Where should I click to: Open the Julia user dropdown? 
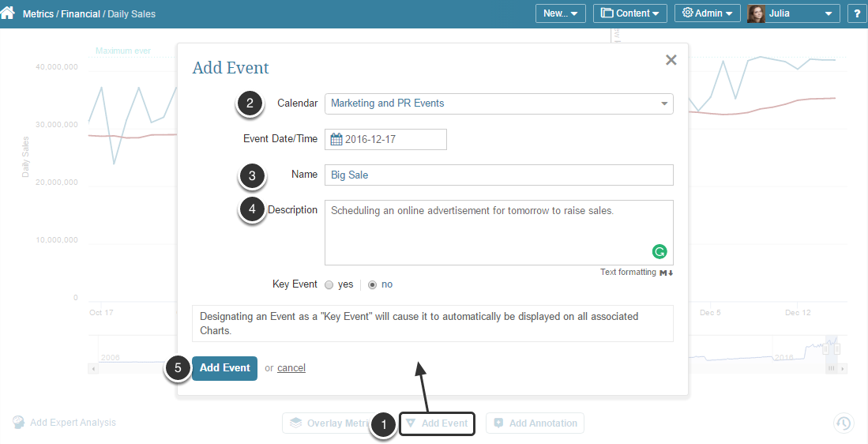pos(793,13)
